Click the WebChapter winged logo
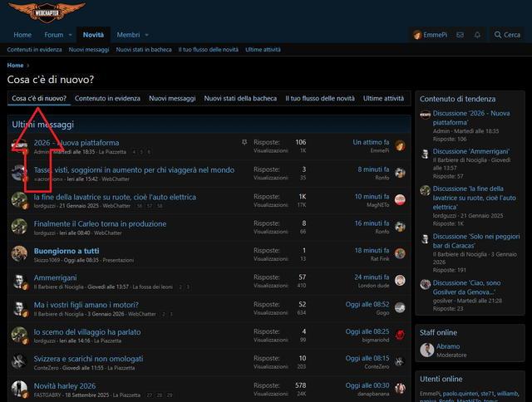Viewport: 532px width, 402px height. 47,12
